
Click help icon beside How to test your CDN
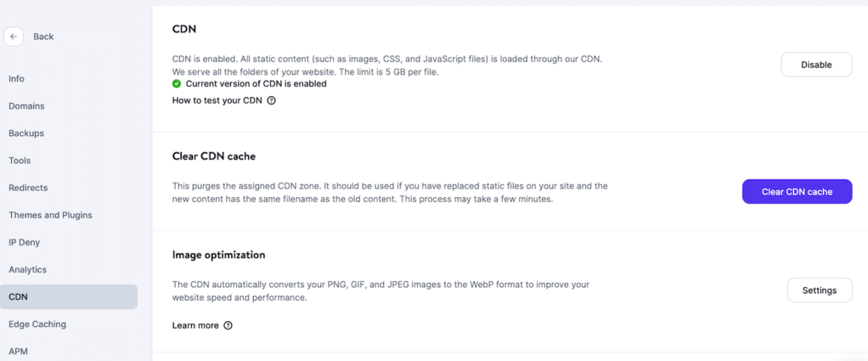point(272,100)
